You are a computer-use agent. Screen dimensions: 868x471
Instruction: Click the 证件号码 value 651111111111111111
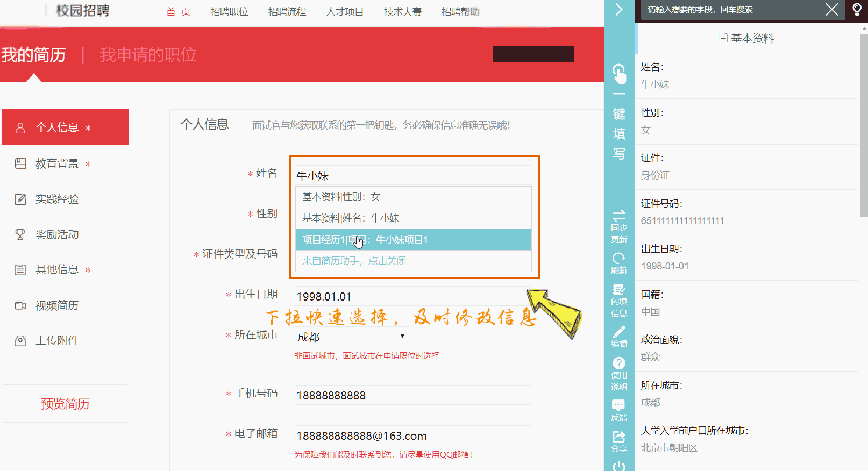(682, 221)
